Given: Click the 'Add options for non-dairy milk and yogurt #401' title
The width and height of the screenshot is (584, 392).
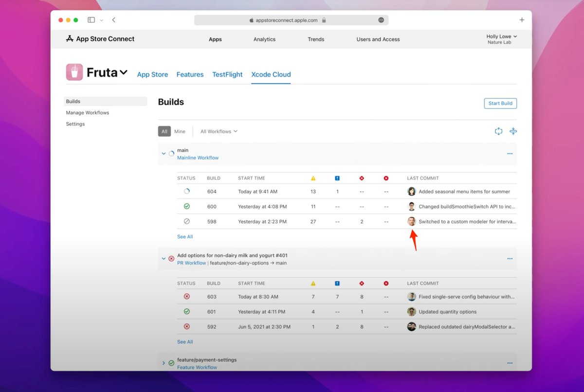Looking at the screenshot, I should point(232,255).
